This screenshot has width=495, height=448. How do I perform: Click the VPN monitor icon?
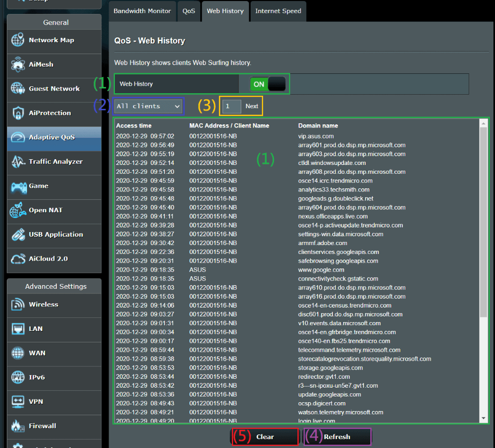18,402
